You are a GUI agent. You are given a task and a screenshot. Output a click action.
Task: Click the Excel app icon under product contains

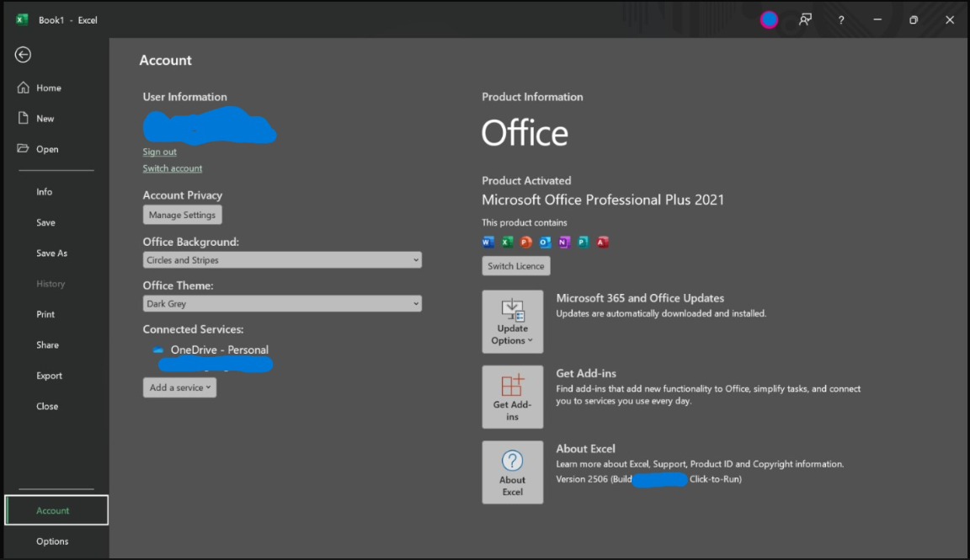click(x=507, y=242)
